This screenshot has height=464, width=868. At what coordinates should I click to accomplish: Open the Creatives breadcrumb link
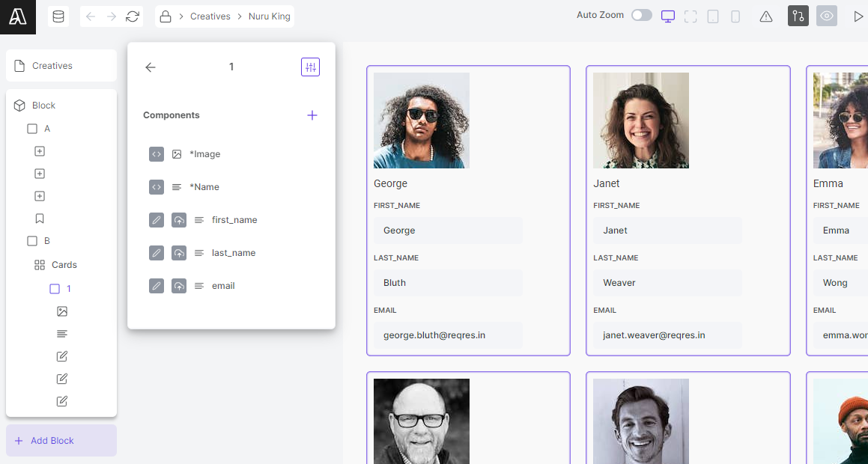pos(210,16)
